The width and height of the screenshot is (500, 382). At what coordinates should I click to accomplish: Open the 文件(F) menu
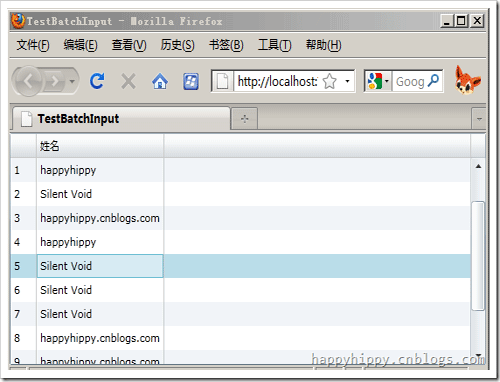[x=33, y=45]
